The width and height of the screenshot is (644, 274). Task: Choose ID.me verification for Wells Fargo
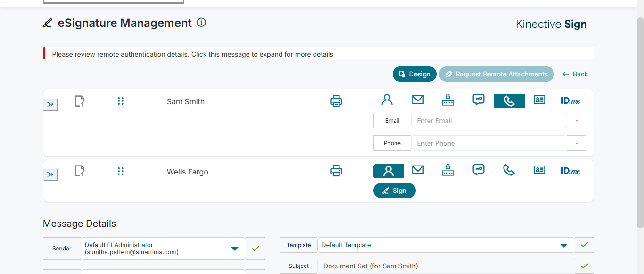point(570,171)
